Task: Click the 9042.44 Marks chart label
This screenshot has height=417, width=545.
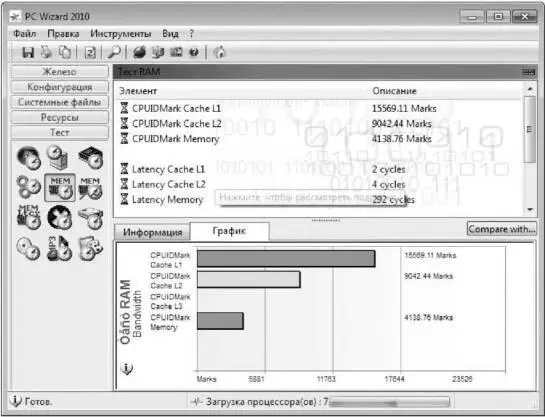Action: click(x=429, y=276)
